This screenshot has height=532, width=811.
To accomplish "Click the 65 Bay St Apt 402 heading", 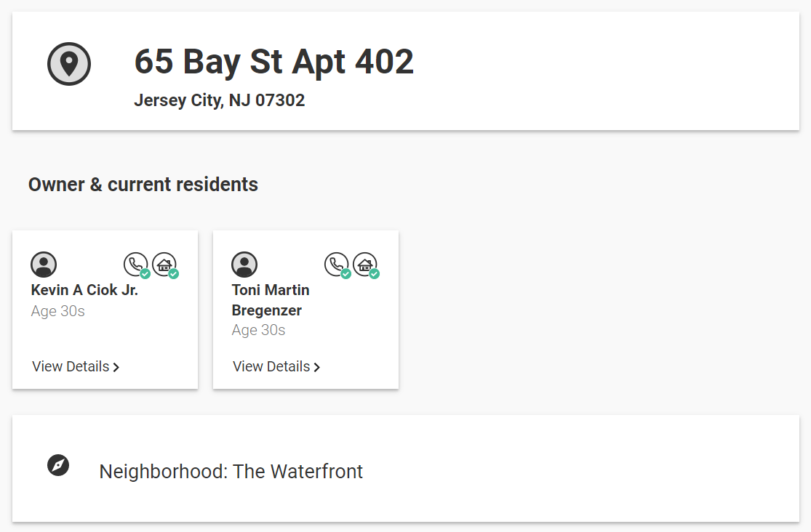I will click(274, 62).
